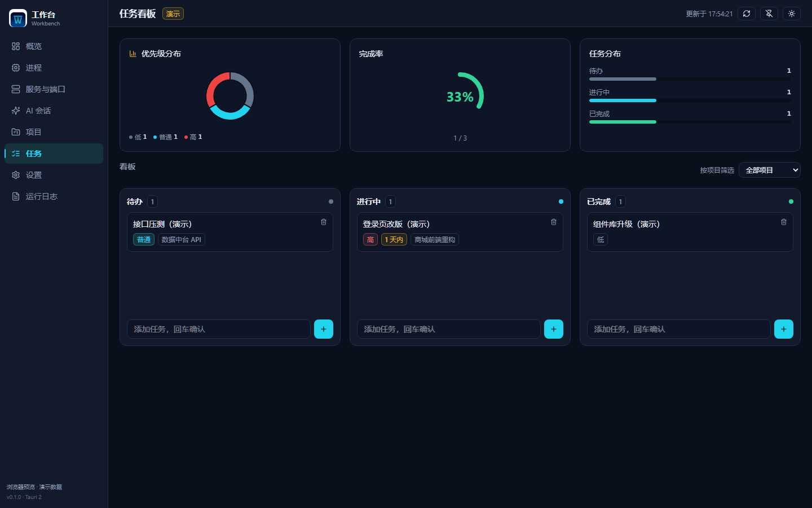812x508 pixels.
Task: Click the plus button in the 待办 column
Action: click(324, 329)
